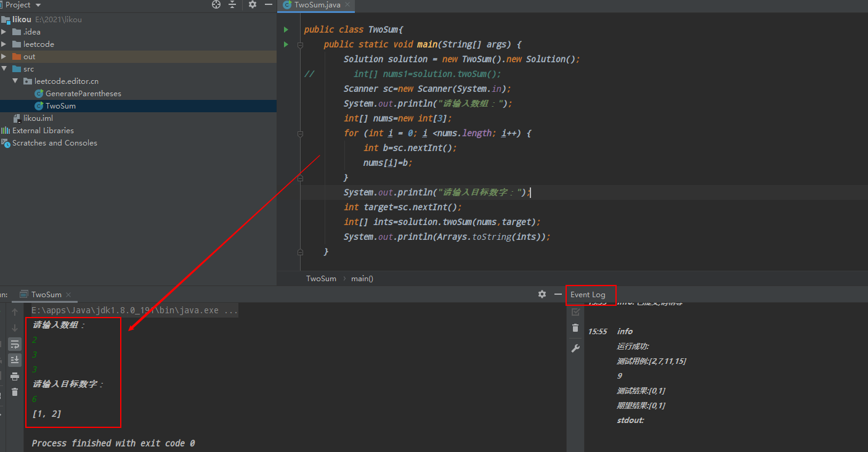
Task: Run the TwoSum class using the gutter arrow
Action: tap(286, 30)
